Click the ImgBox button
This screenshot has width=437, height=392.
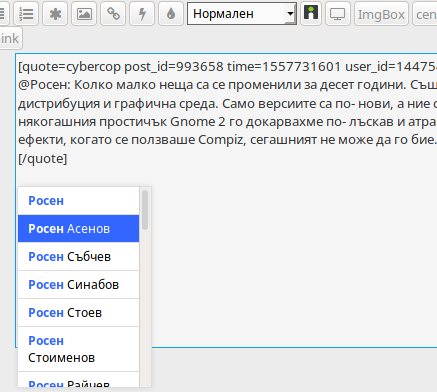coord(381,14)
